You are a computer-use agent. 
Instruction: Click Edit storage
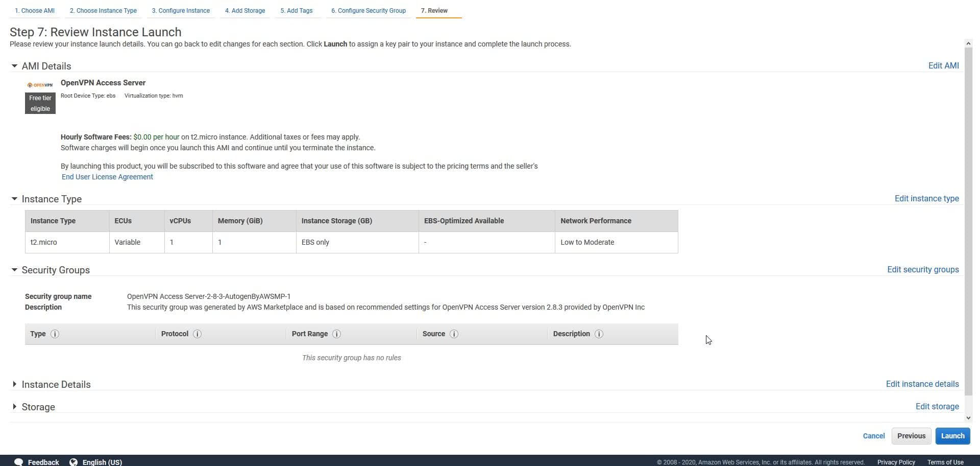[937, 406]
